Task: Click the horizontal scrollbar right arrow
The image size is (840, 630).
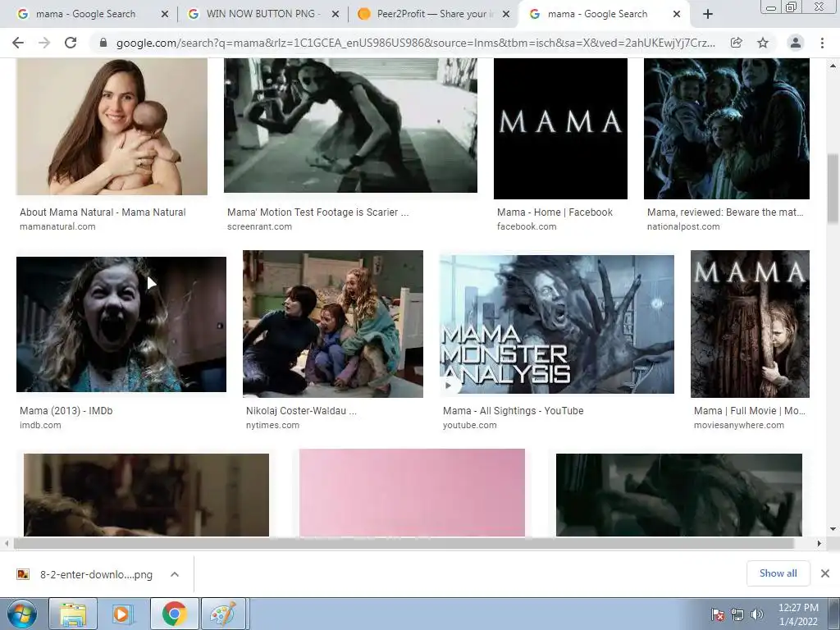Action: (x=819, y=543)
